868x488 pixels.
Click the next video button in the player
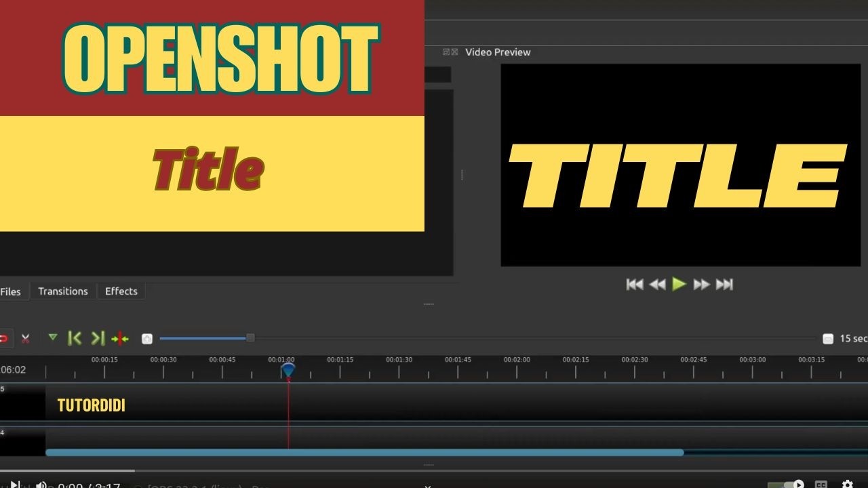pos(16,485)
